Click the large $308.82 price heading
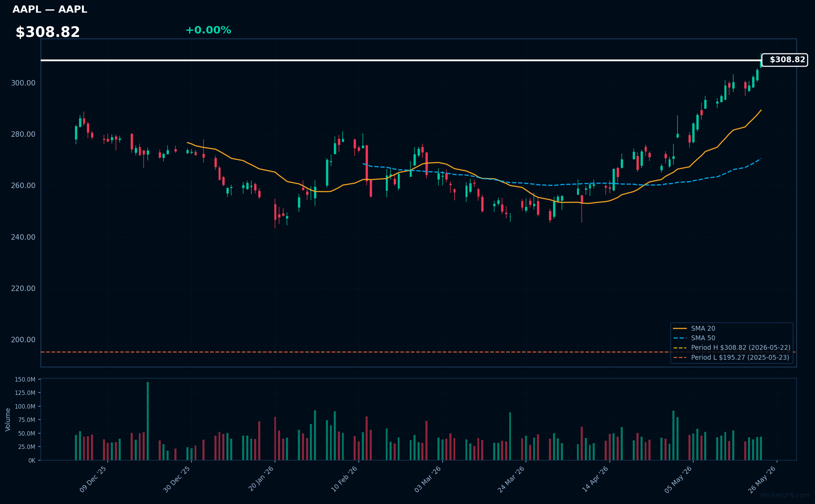The height and width of the screenshot is (504, 815). pos(48,32)
